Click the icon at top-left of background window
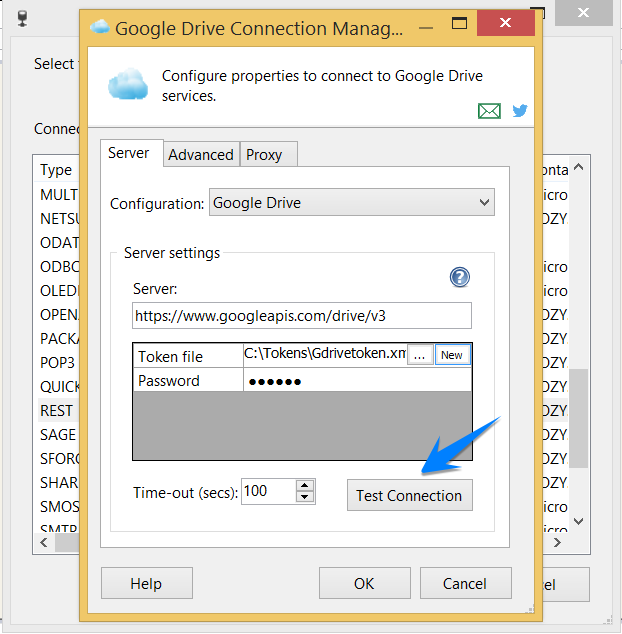 pos(23,19)
